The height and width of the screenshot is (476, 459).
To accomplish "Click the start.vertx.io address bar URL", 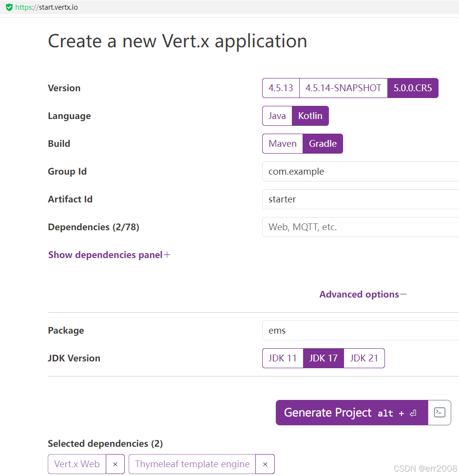I will (x=46, y=7).
